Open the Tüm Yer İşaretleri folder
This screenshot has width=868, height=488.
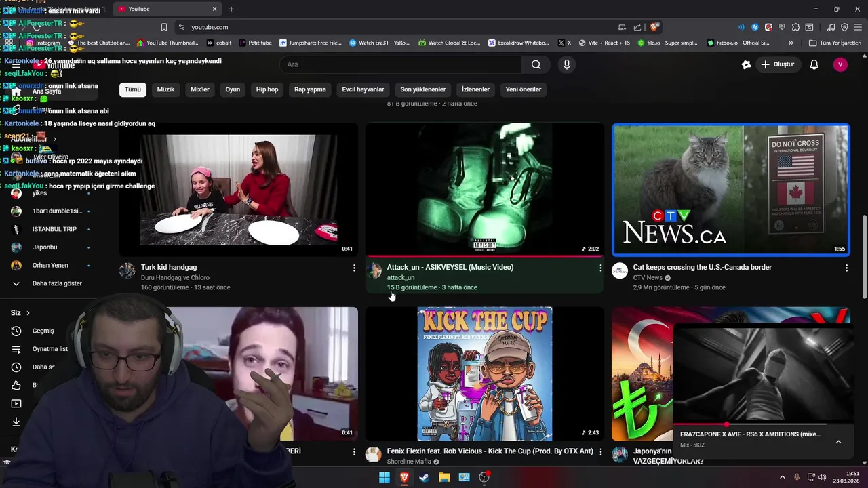pyautogui.click(x=835, y=43)
